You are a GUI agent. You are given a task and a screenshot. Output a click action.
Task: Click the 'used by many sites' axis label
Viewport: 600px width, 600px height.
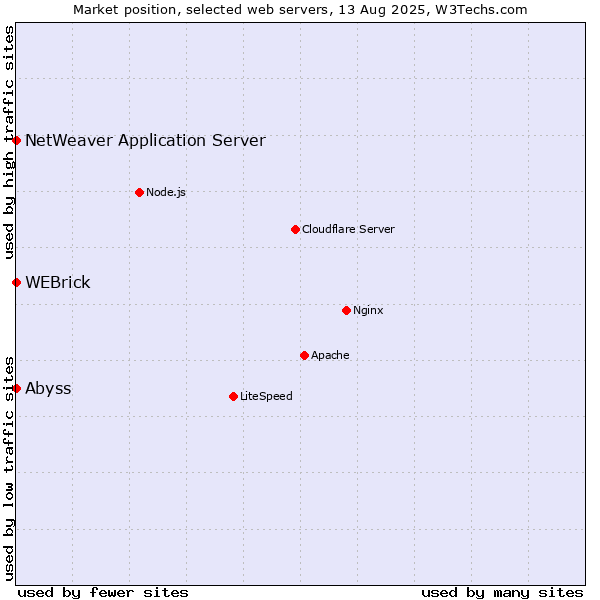(x=502, y=592)
